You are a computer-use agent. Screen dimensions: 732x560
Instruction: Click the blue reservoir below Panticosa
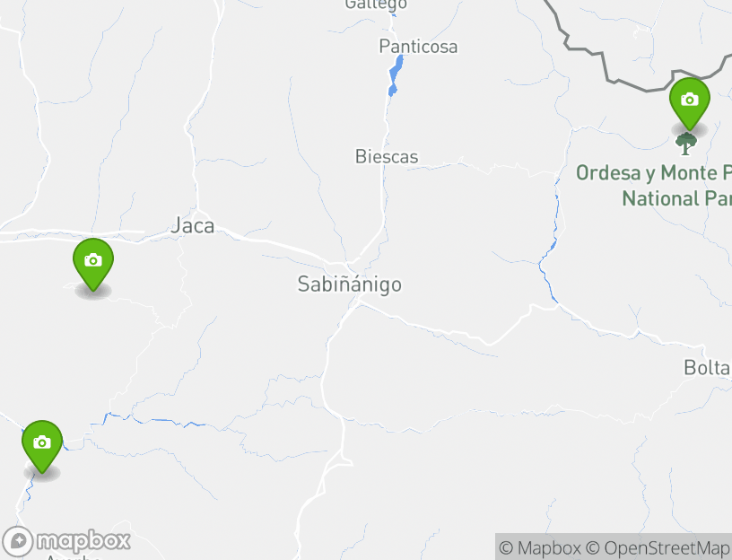pos(396,75)
